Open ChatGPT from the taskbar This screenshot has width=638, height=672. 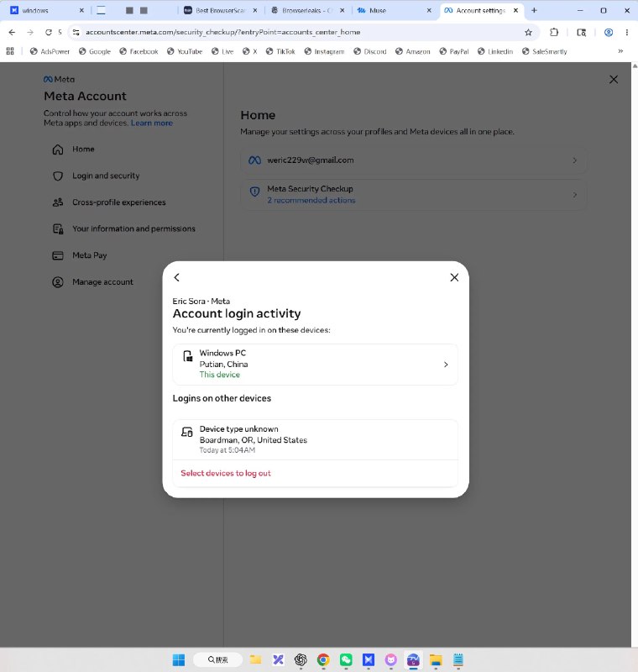point(301,659)
